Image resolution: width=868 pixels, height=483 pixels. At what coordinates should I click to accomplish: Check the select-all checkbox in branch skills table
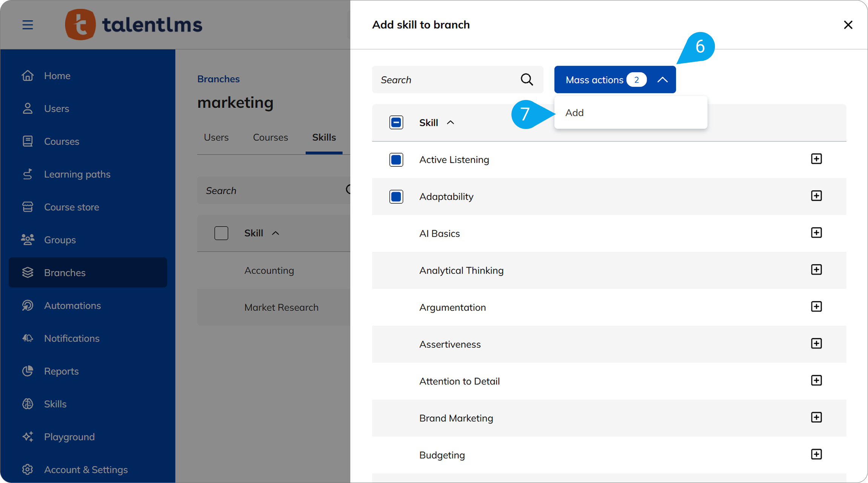221,233
